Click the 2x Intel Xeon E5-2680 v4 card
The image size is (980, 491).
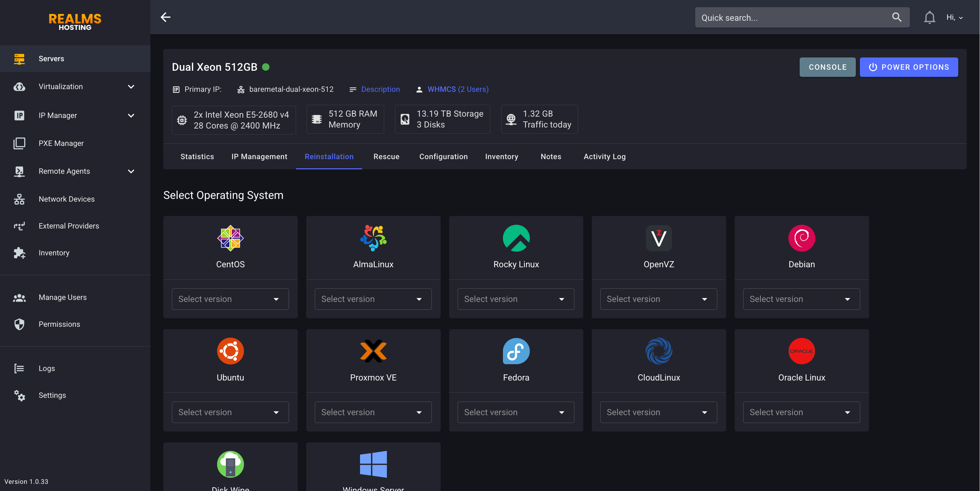click(x=233, y=120)
